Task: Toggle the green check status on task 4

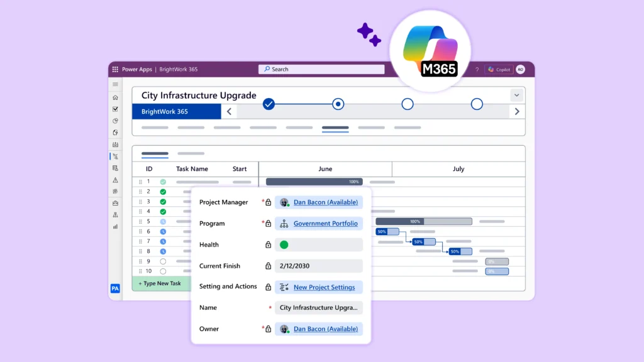Action: coord(163,212)
